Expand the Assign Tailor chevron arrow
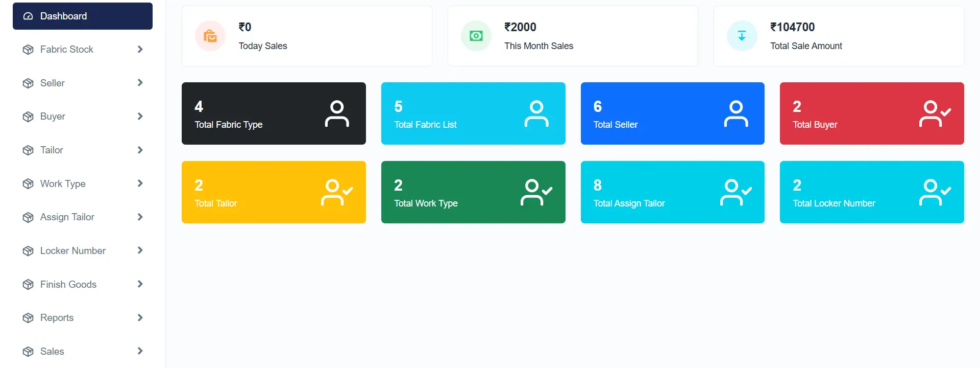Image resolution: width=980 pixels, height=368 pixels. pos(140,217)
